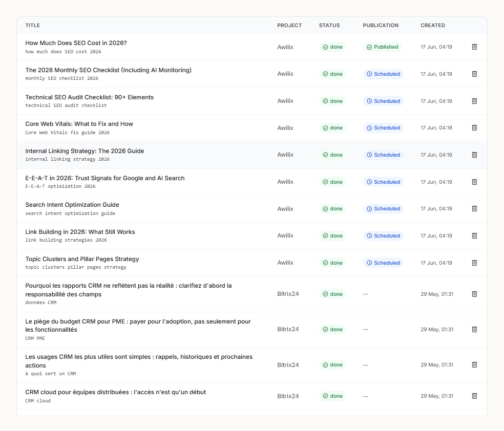Remove the Core Web Vitals article
This screenshot has width=504, height=431.
click(474, 128)
